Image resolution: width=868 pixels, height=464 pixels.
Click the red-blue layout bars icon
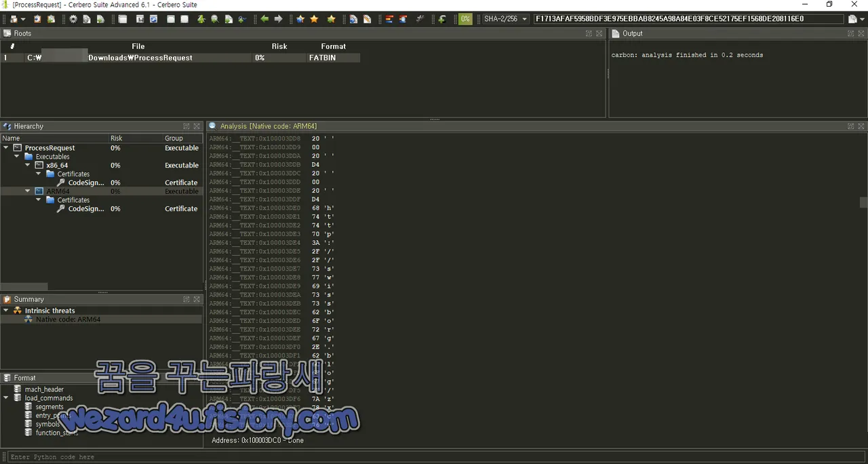(x=389, y=19)
